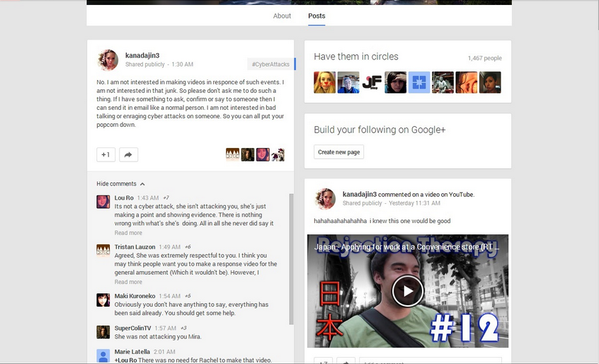Screen dimensions: 599x364
Task: Click the first yellow-haired circle member thumbnail
Action: [x=324, y=83]
